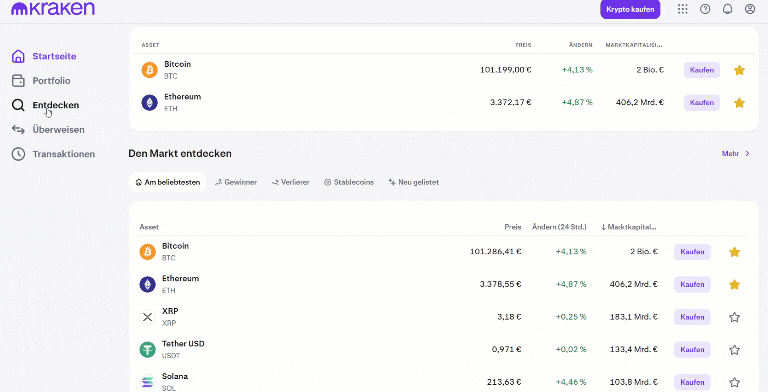This screenshot has width=768, height=392.
Task: Click Kaufen for Solana
Action: point(692,382)
